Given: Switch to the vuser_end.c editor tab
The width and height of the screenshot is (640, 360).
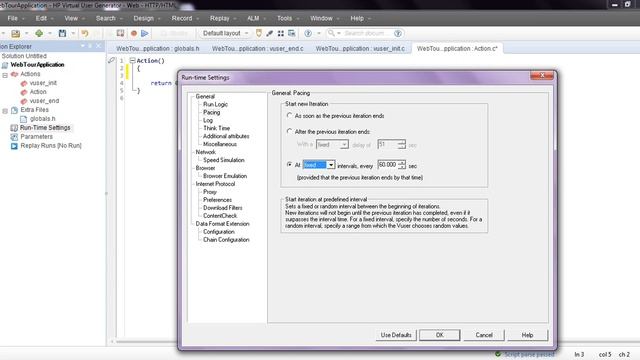Looking at the screenshot, I should [x=258, y=49].
